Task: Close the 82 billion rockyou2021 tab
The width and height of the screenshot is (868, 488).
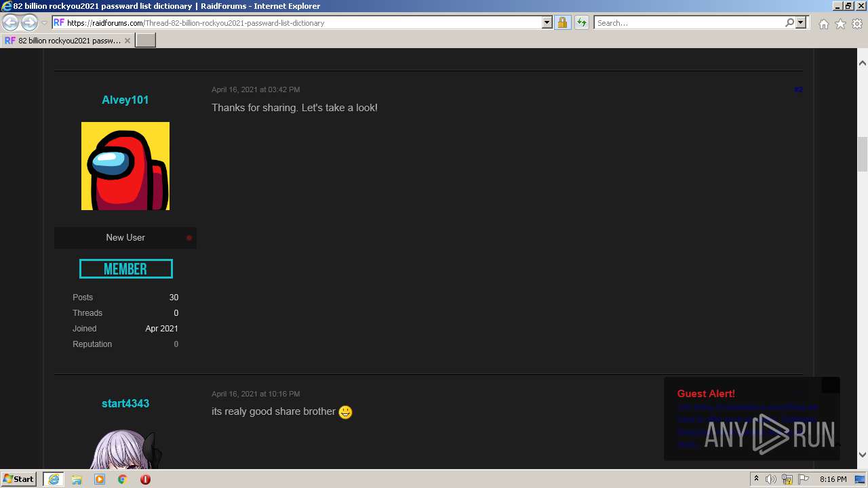Action: point(127,41)
